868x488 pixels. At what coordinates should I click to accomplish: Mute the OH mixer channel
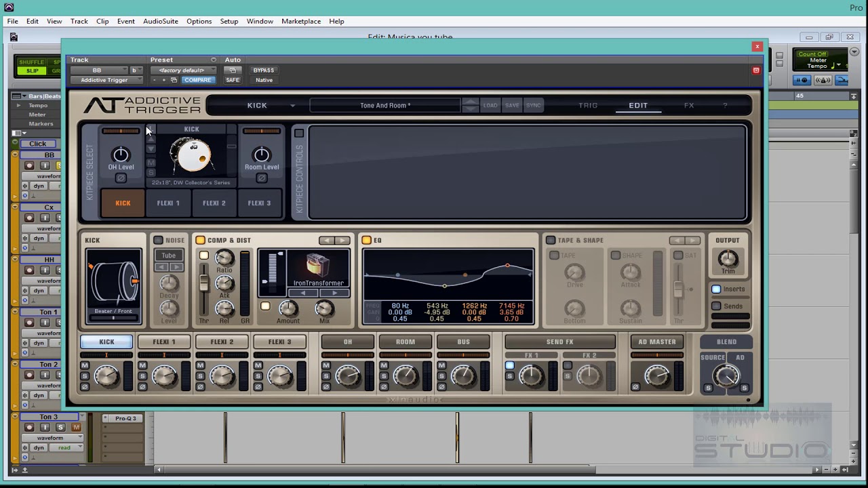pos(326,366)
